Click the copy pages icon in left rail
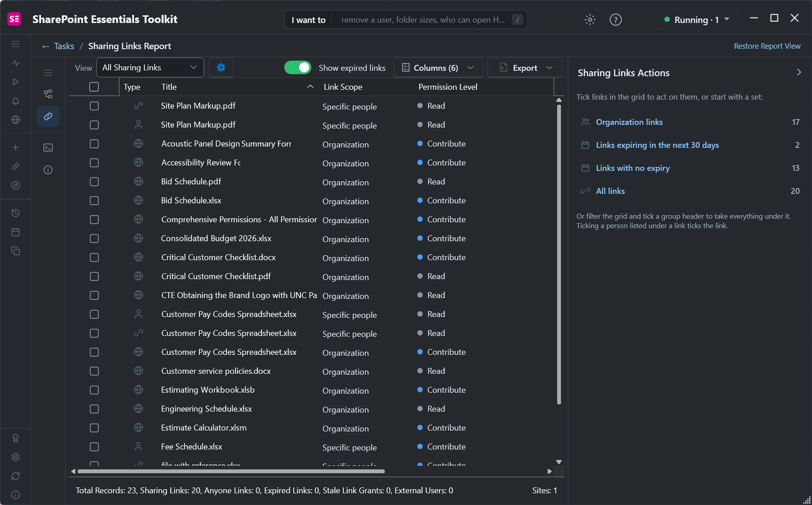 pos(15,251)
